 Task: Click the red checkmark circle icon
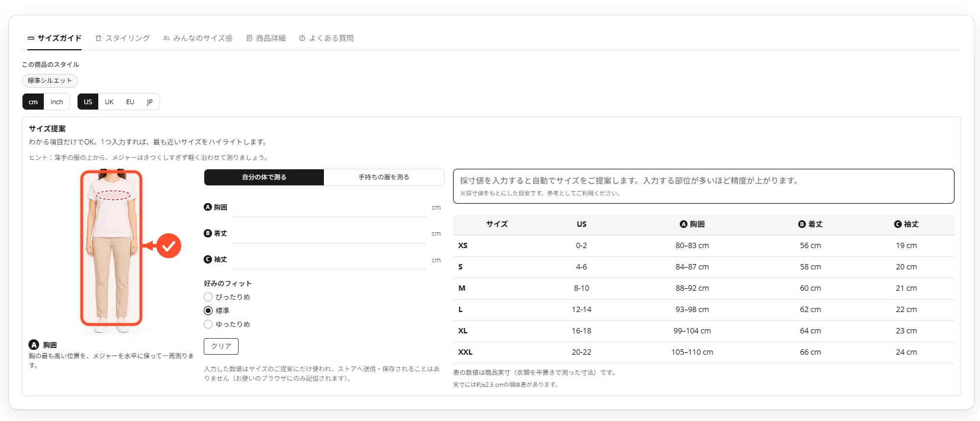(x=169, y=246)
